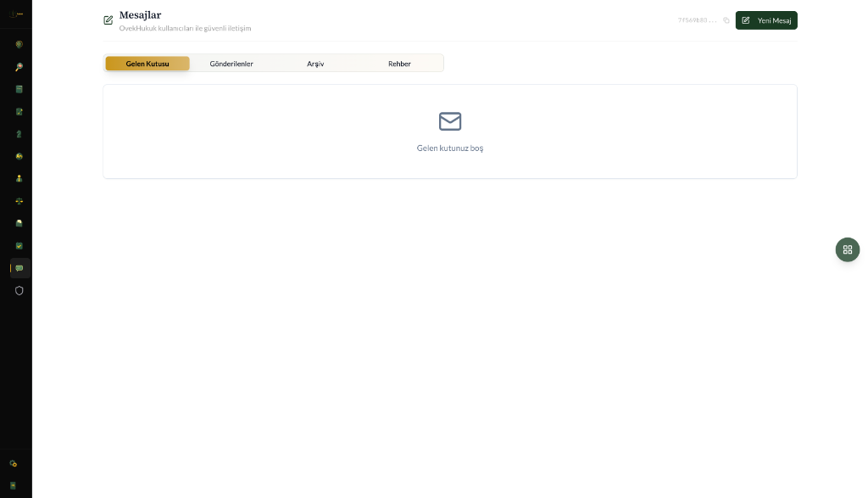Switch to the Rehber tab
The image size is (868, 498).
pyautogui.click(x=399, y=64)
